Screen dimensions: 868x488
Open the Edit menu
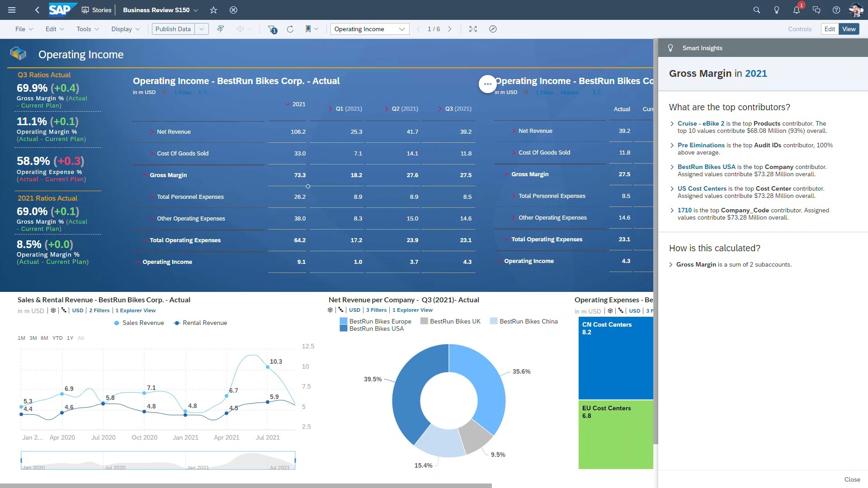point(55,29)
